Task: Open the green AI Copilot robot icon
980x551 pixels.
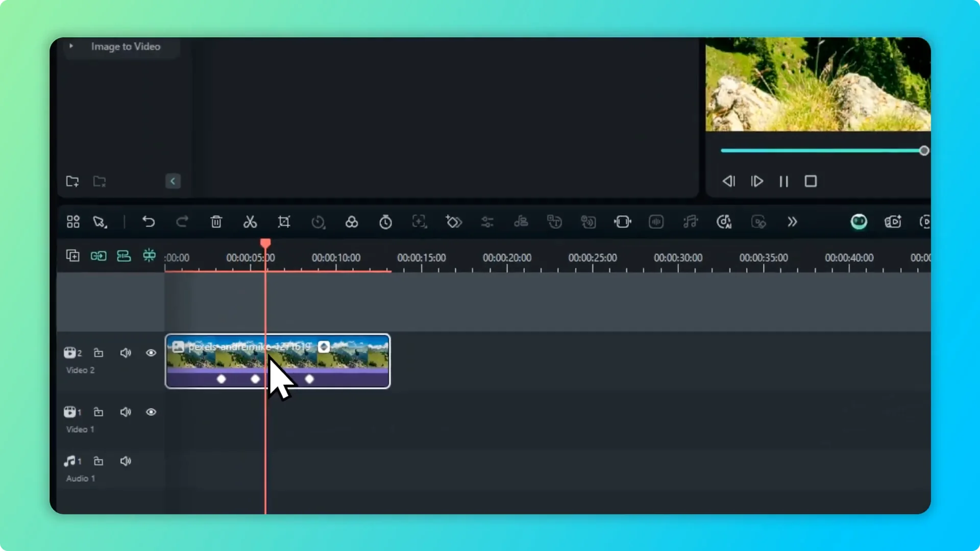Action: 859,221
